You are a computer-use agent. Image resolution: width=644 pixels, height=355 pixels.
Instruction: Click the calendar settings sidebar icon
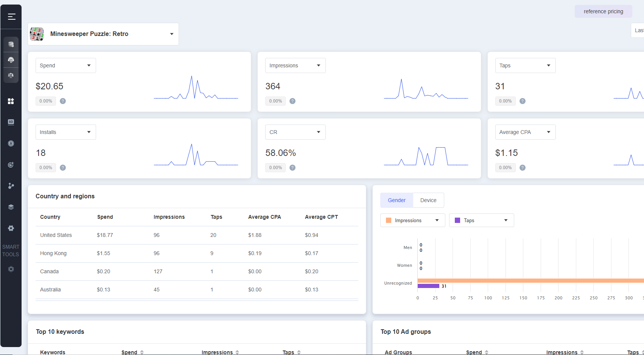(x=11, y=44)
